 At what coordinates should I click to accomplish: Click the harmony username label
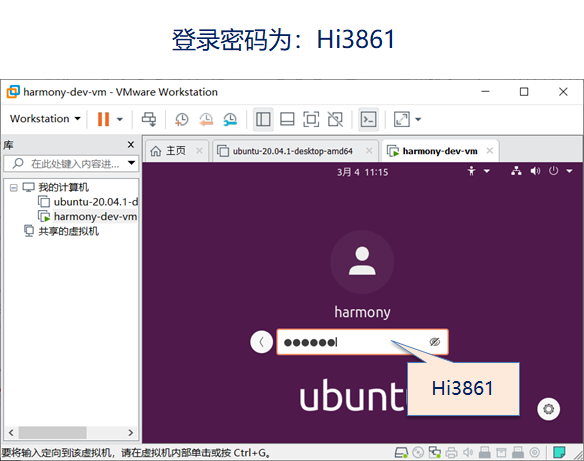pos(362,312)
